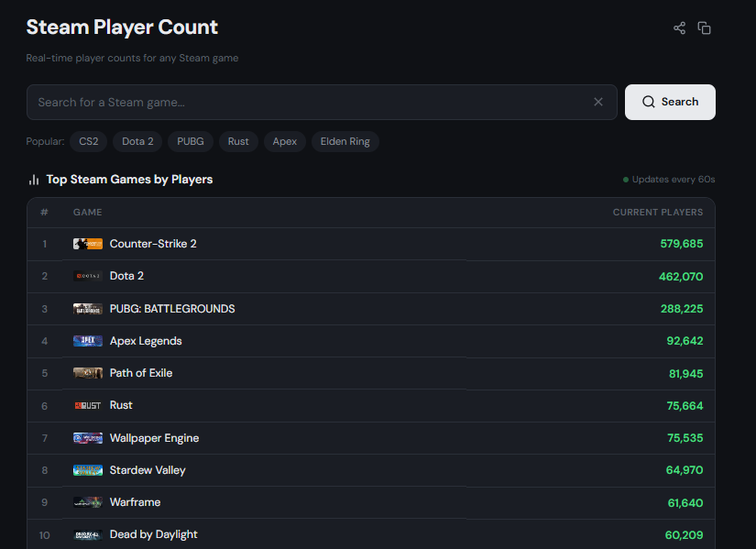Click the Rust logo thumbnail in the table

pyautogui.click(x=88, y=405)
